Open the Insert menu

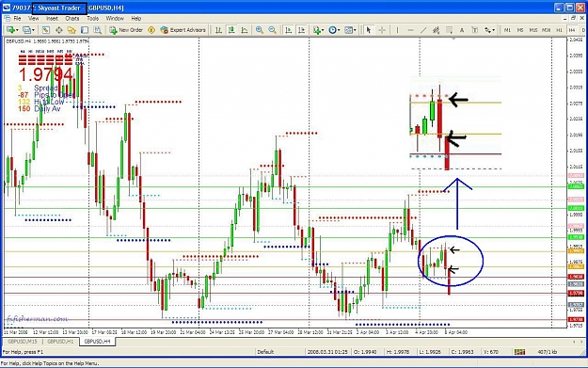[52, 19]
